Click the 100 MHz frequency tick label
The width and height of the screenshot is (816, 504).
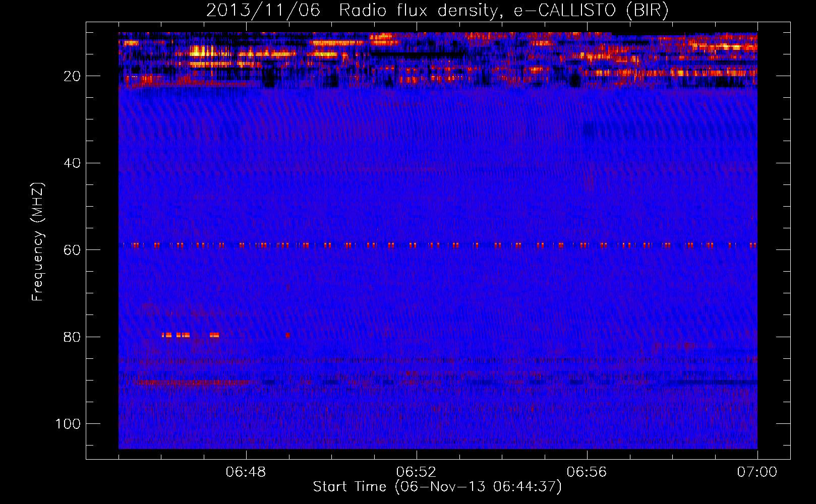(x=69, y=423)
